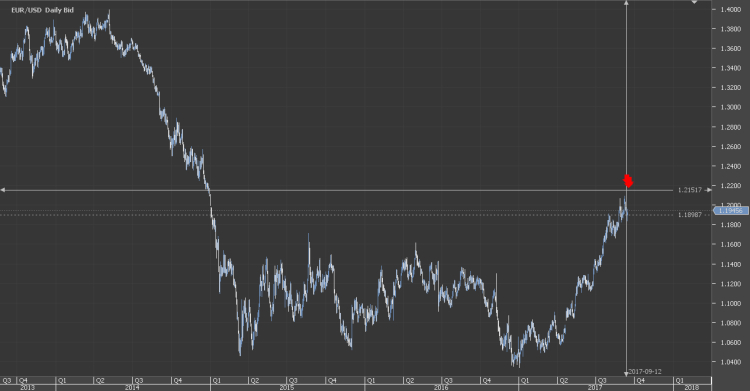Click the left arrowhead ending the horizontal line
The width and height of the screenshot is (750, 391).
3,190
